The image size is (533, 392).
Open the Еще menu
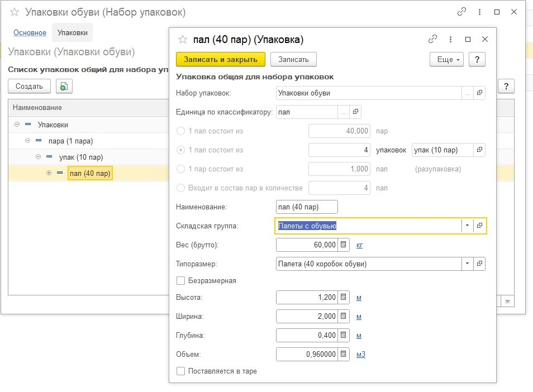tap(447, 59)
